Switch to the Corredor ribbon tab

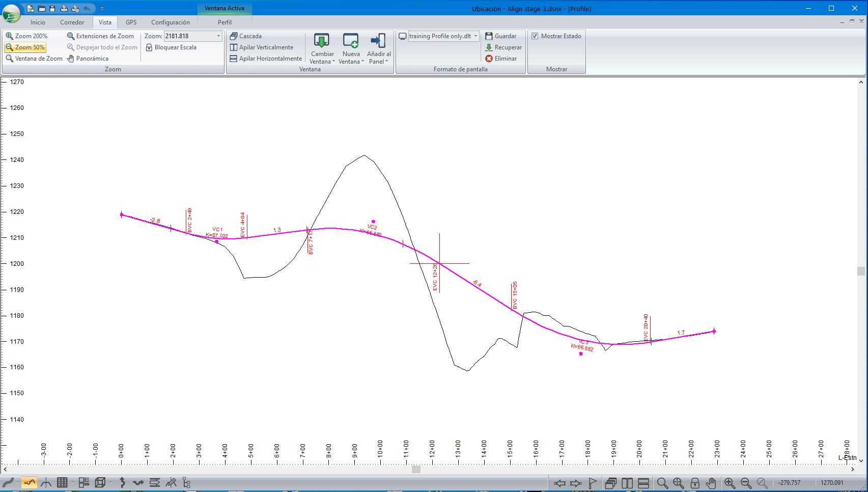[x=72, y=22]
